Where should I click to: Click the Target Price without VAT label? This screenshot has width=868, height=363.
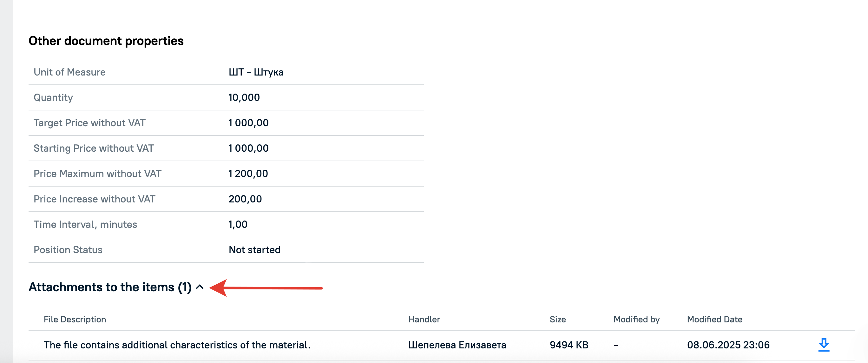[90, 123]
